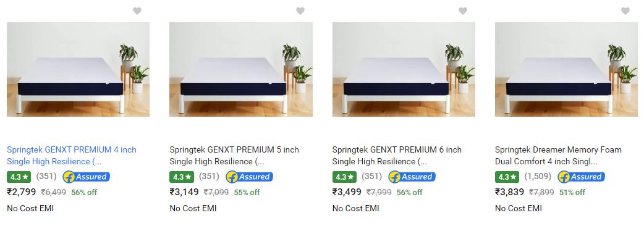Image resolution: width=644 pixels, height=231 pixels.
Task: Open Springtek GENXT PREMIUM 4 inch title link
Action: point(72,156)
